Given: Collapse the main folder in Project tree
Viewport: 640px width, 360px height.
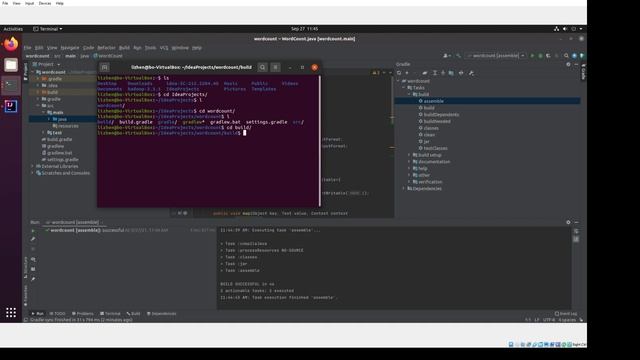Looking at the screenshot, I should click(44, 112).
